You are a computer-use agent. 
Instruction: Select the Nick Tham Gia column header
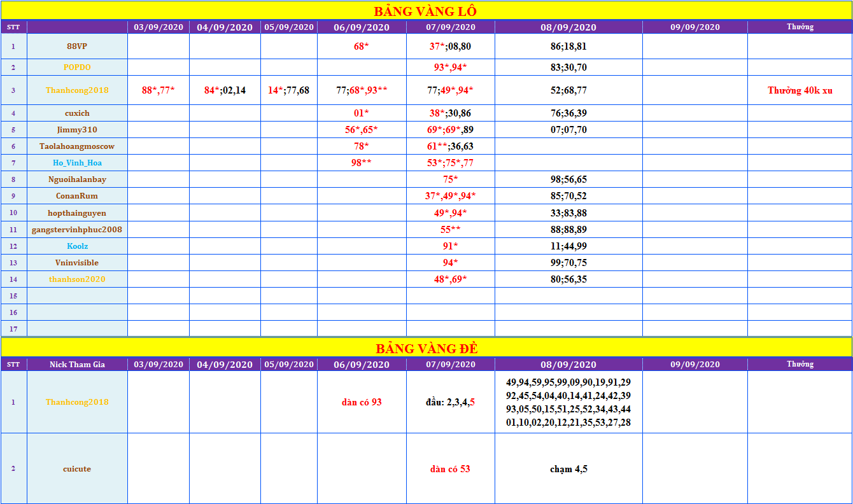[x=77, y=364]
